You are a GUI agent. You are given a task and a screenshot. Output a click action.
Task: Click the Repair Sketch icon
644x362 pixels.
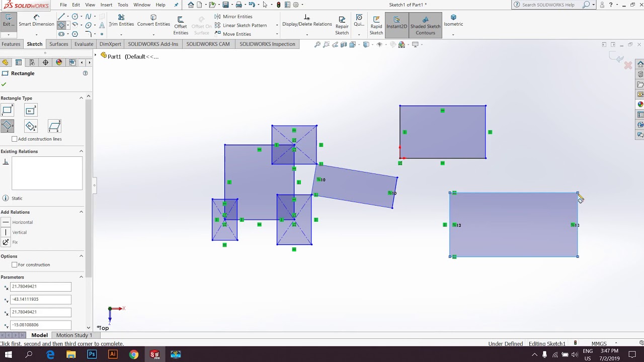(x=342, y=25)
